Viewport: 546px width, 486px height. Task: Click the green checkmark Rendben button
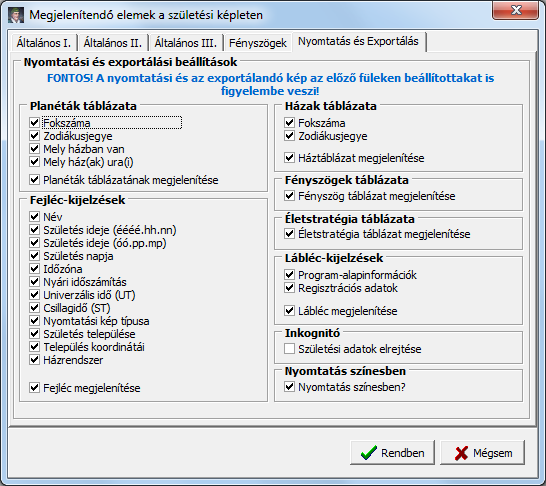392,453
